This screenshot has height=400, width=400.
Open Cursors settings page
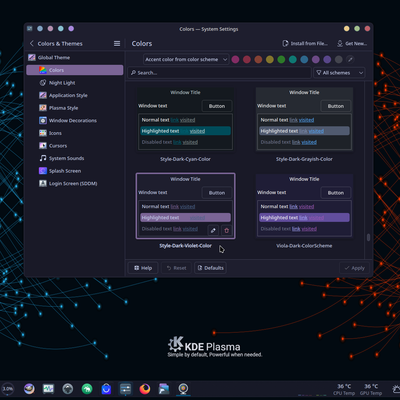75,146
